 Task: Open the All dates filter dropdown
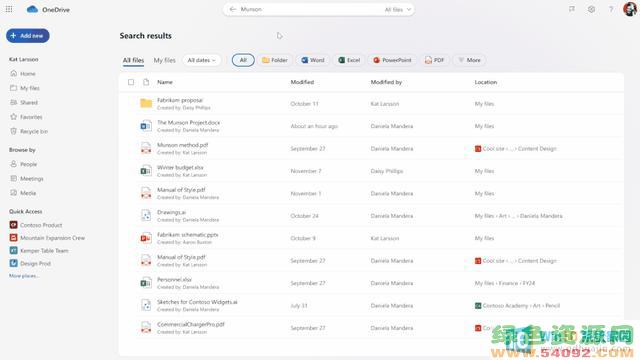pos(201,60)
